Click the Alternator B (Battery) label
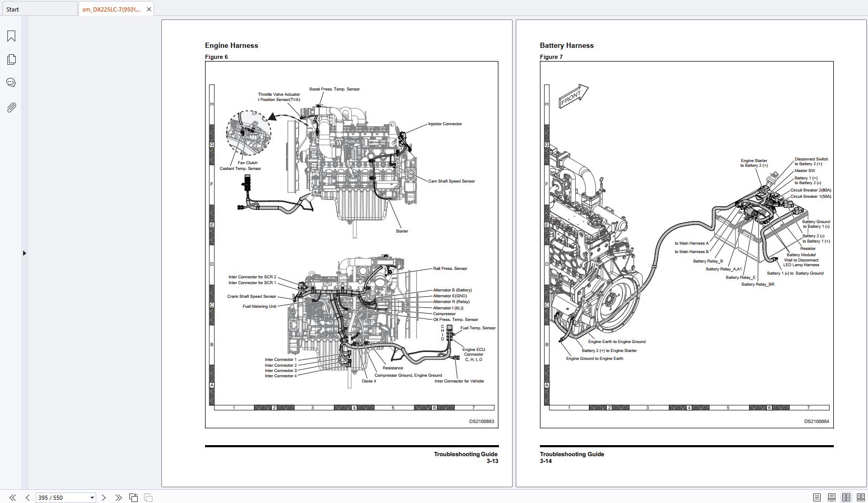Screen dimensions: 868x503 click(x=452, y=290)
